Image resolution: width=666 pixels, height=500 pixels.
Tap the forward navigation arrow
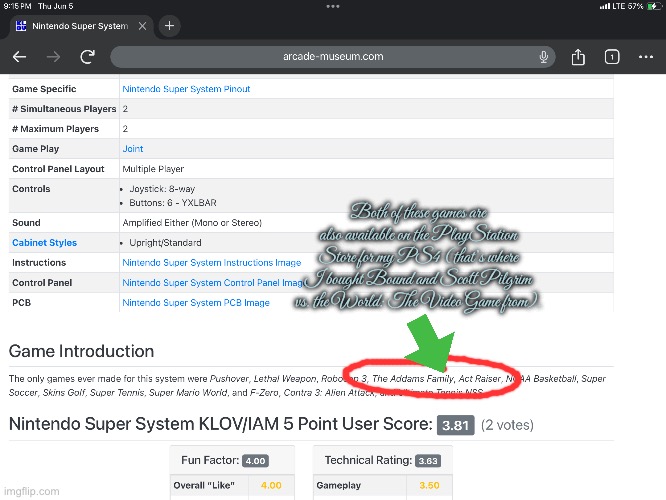[x=54, y=56]
